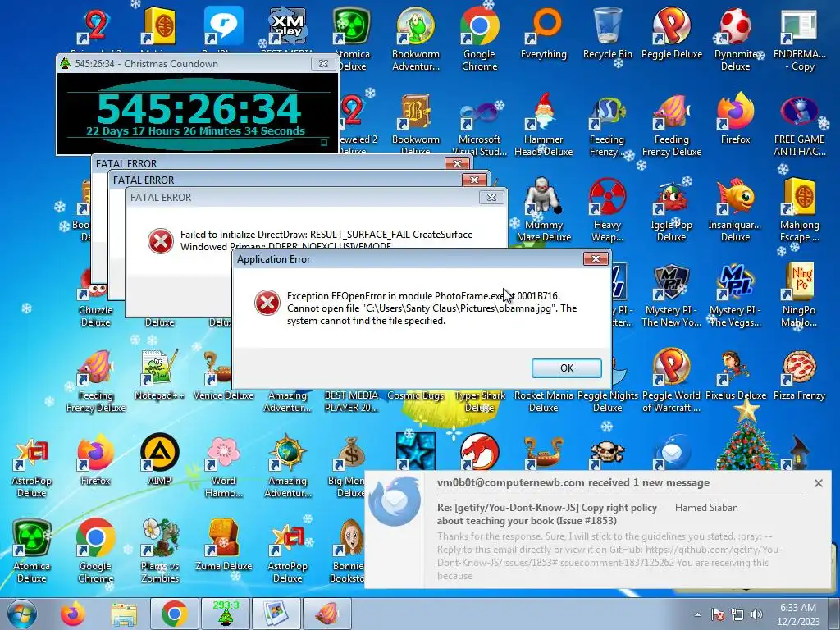Image resolution: width=840 pixels, height=630 pixels.
Task: Select the Iggle Pop Deluxe shortcut
Action: pyautogui.click(x=671, y=210)
